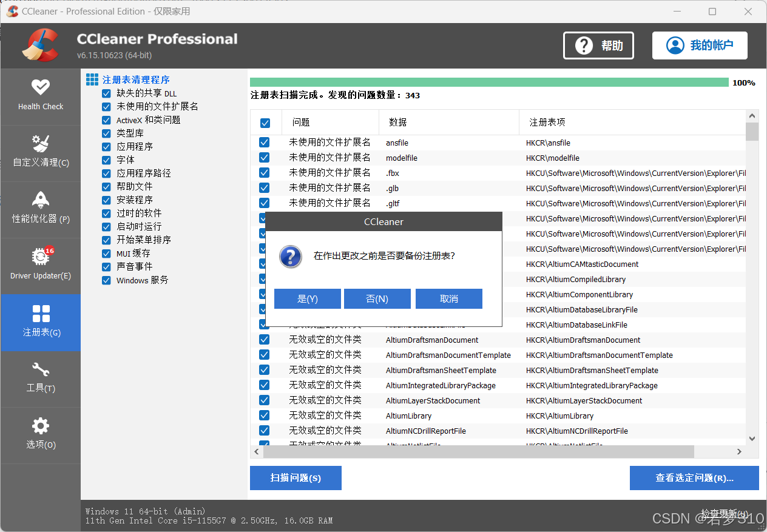Click the question mark dialog icon
The height and width of the screenshot is (532, 767).
click(291, 256)
